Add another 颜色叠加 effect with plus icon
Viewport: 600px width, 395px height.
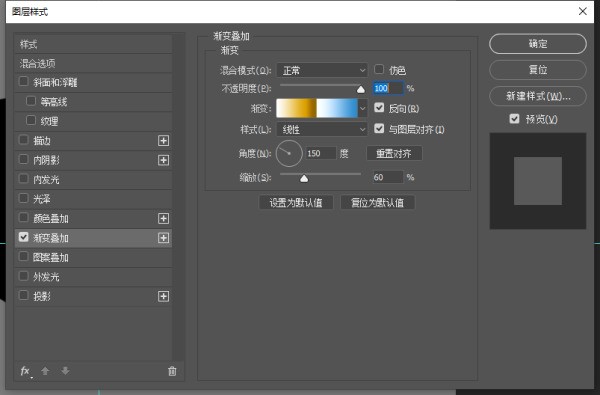163,219
